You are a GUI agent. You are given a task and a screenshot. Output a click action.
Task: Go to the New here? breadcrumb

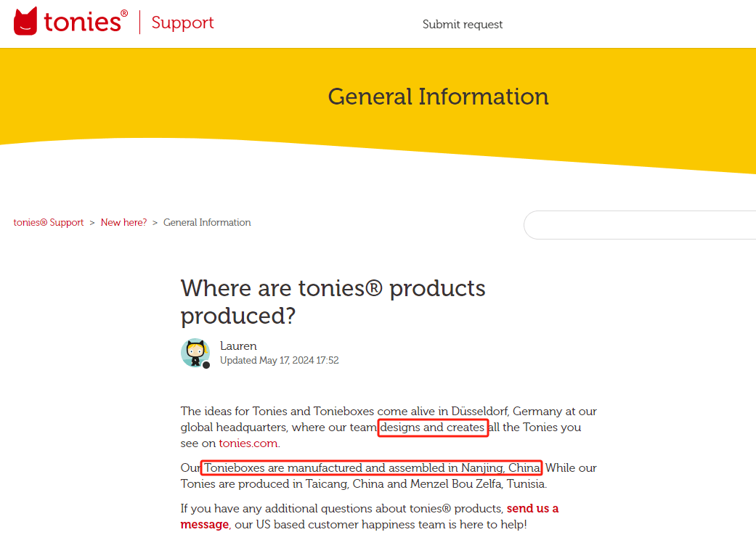click(x=123, y=222)
